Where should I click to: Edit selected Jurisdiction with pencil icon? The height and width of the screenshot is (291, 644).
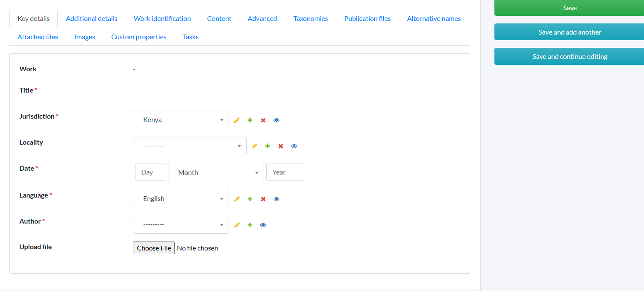237,120
